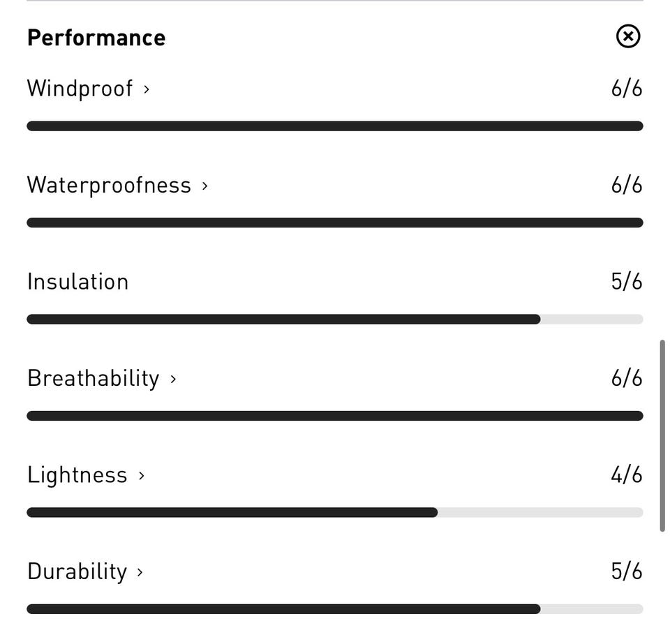Click the Insulation label
670x644 pixels.
pos(78,282)
